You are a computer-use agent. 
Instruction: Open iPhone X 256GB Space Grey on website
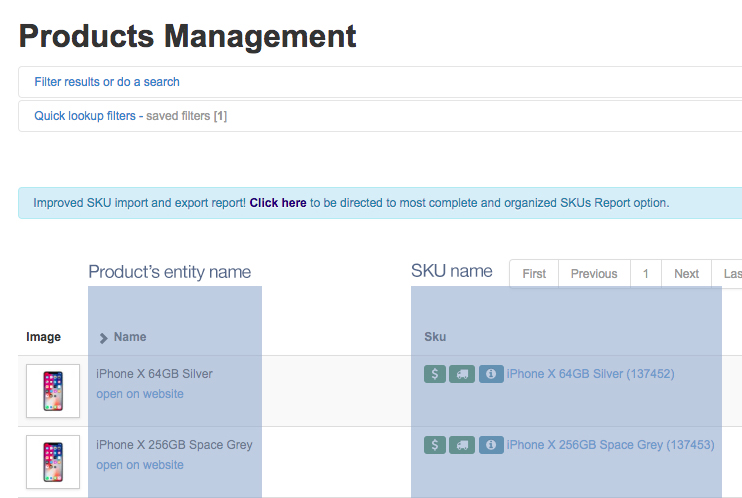[140, 465]
